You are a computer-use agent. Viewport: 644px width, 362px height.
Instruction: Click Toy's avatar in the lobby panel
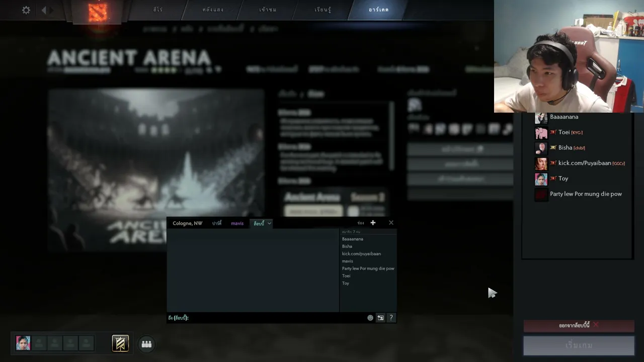click(x=541, y=179)
